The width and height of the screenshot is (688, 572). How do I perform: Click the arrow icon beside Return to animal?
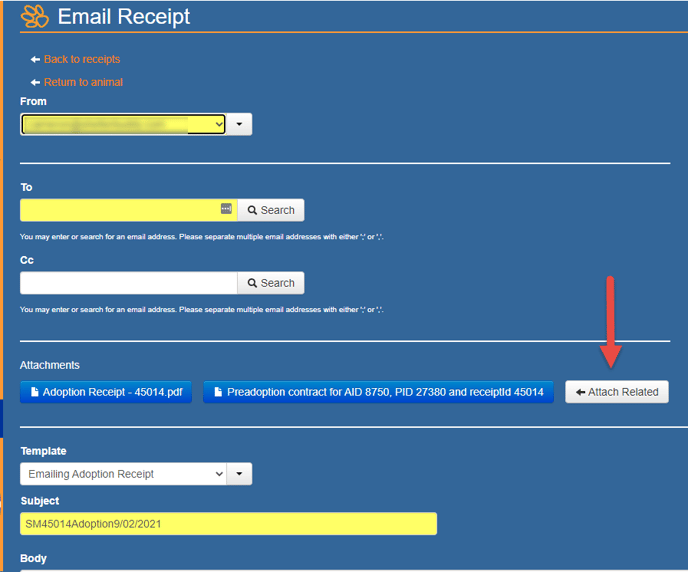tap(35, 83)
